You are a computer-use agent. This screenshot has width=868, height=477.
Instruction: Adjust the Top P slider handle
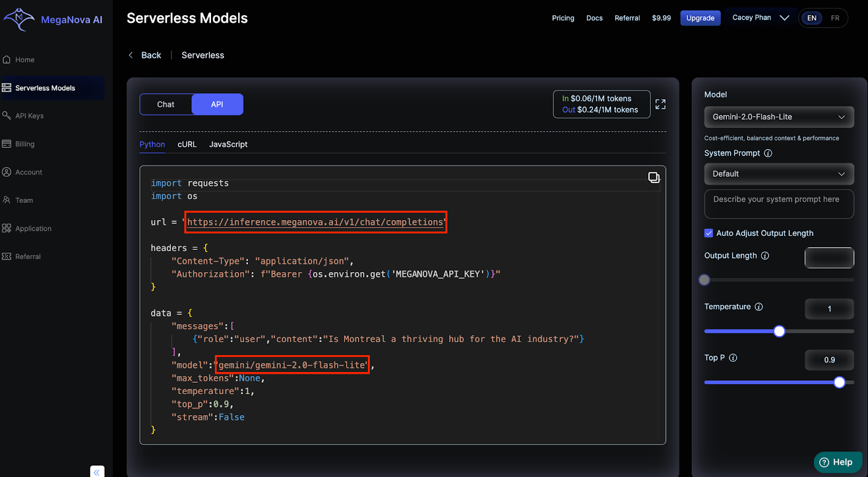[x=839, y=383]
